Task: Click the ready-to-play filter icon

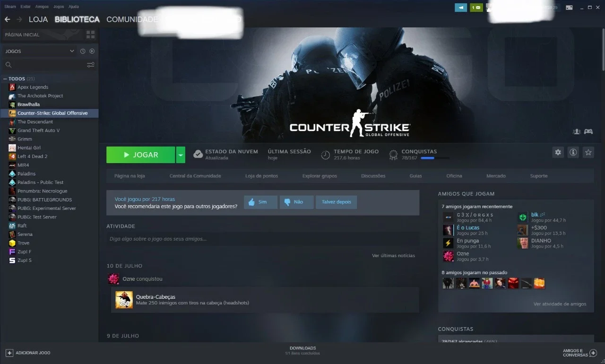Action: tap(92, 51)
